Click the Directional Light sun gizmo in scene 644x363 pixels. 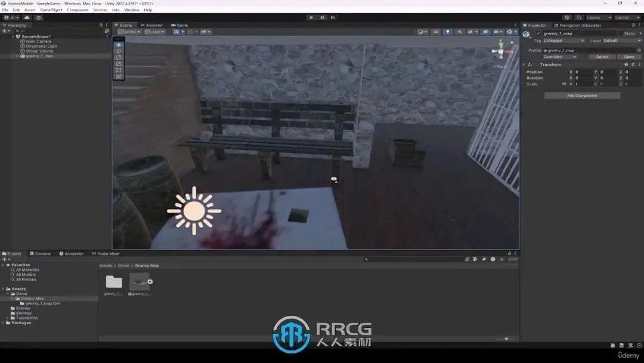194,211
